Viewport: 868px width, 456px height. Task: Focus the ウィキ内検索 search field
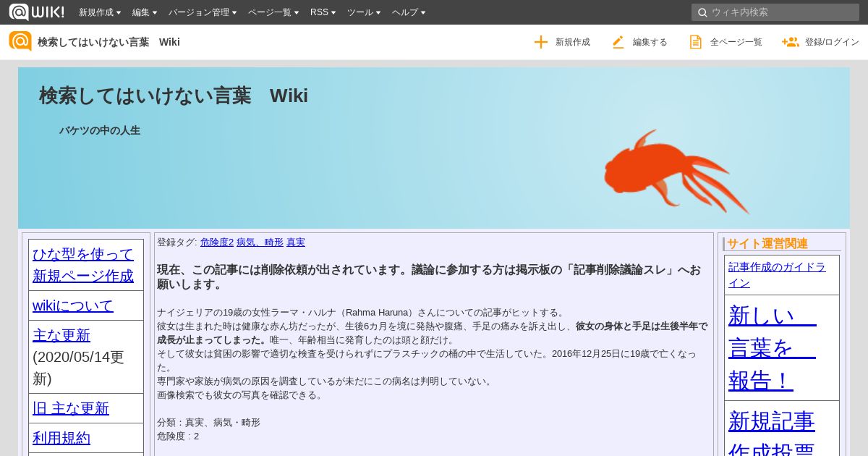(x=775, y=12)
